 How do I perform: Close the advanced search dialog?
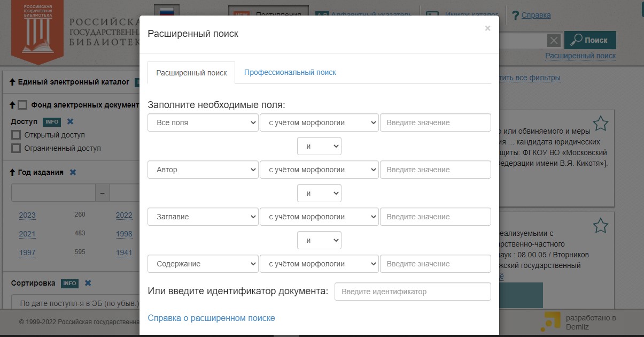coord(487,28)
